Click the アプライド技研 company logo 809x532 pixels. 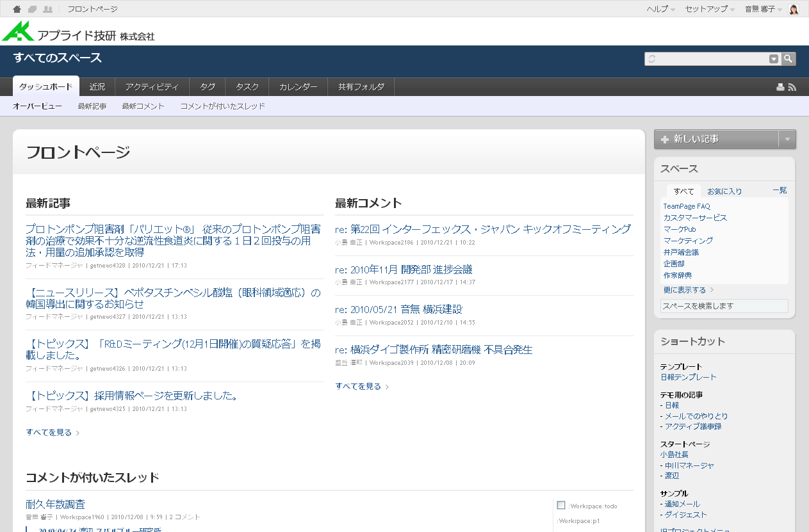(x=78, y=31)
